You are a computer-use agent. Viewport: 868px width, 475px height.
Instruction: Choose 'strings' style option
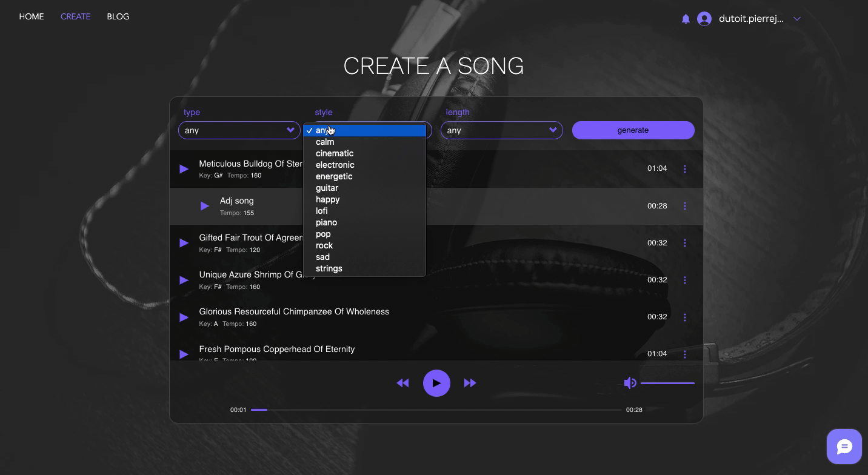[x=365, y=268]
